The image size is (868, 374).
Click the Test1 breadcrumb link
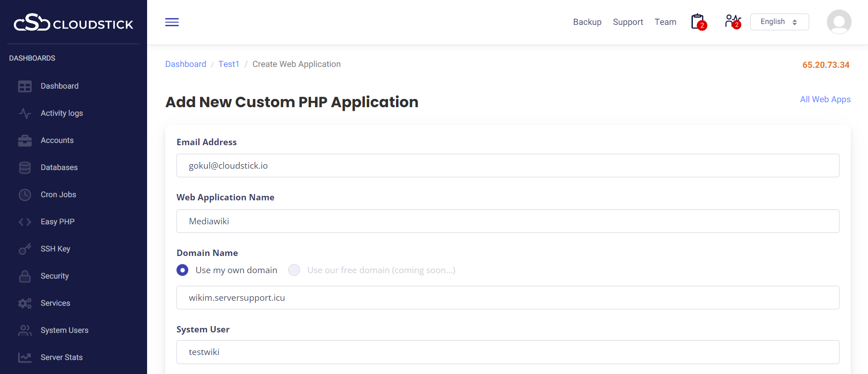229,64
